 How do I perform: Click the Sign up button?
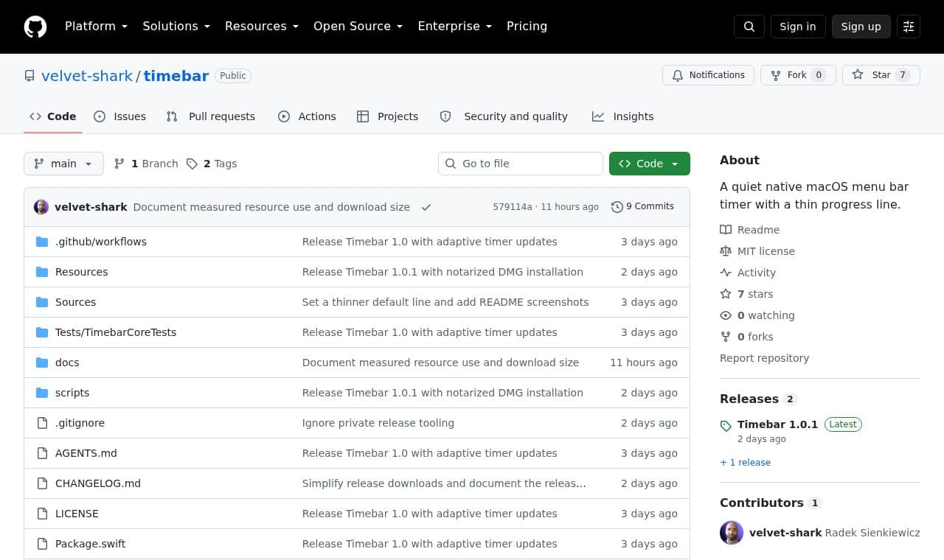point(861,27)
